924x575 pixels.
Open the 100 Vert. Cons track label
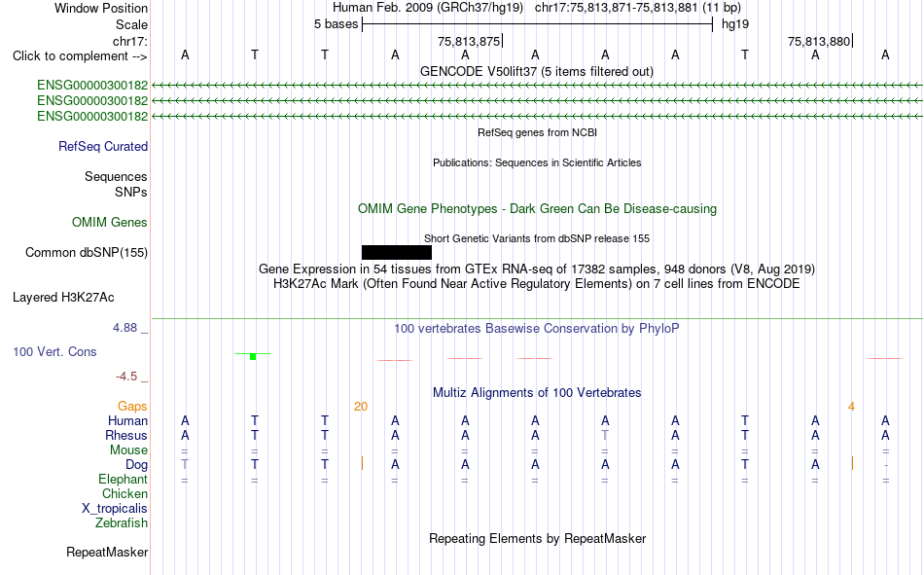point(54,351)
